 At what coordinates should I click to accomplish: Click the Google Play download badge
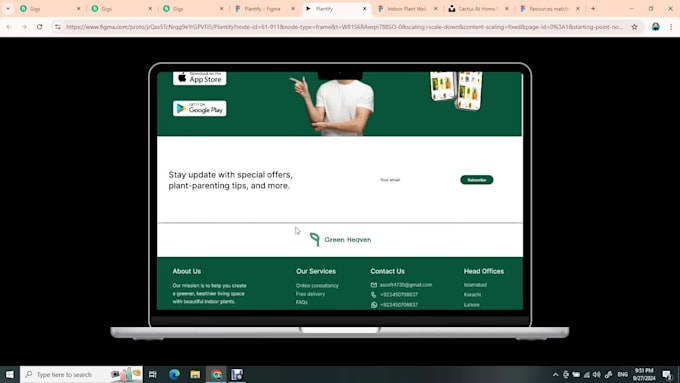199,108
